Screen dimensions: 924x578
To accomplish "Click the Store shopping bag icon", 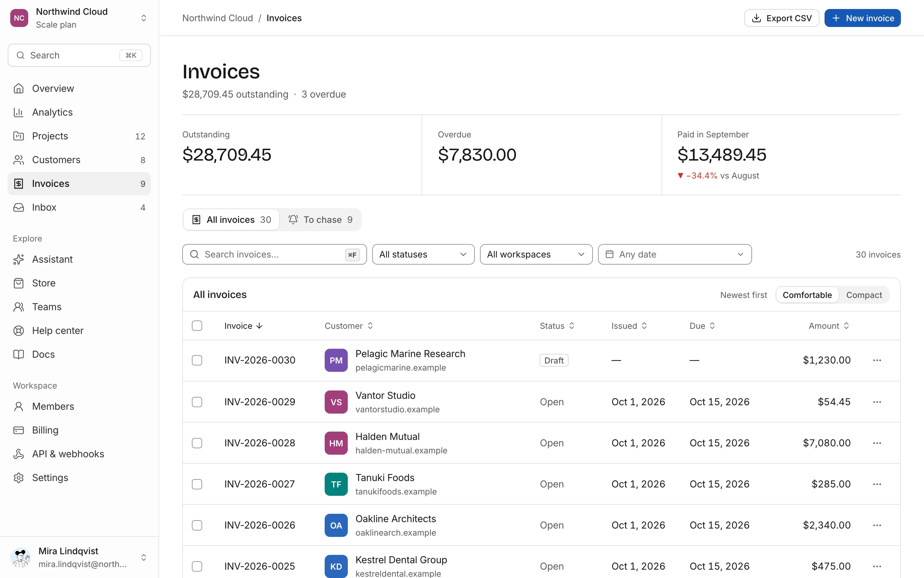I will (18, 283).
